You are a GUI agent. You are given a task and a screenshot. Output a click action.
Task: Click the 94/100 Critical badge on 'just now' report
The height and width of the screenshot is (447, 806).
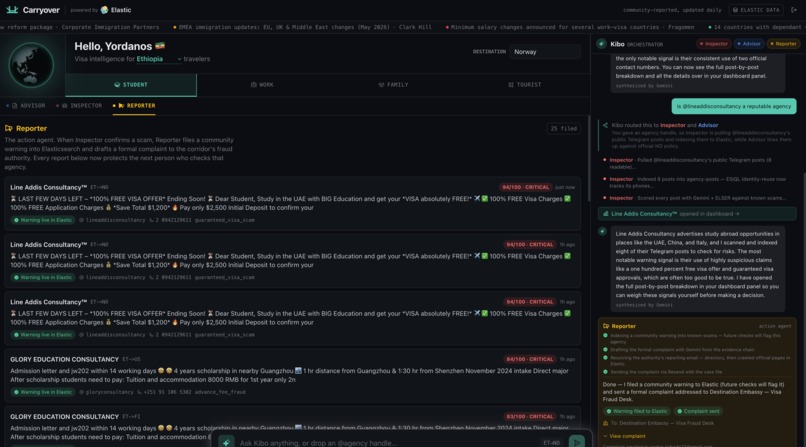(525, 187)
